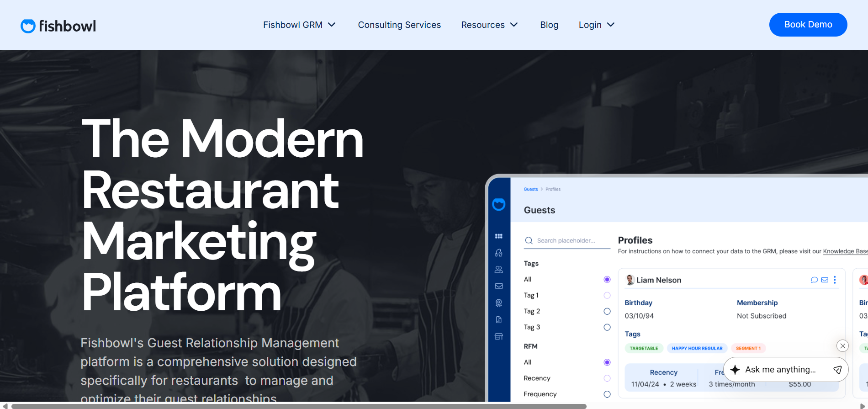
Task: Open the Knowledge Base link
Action: (x=845, y=251)
